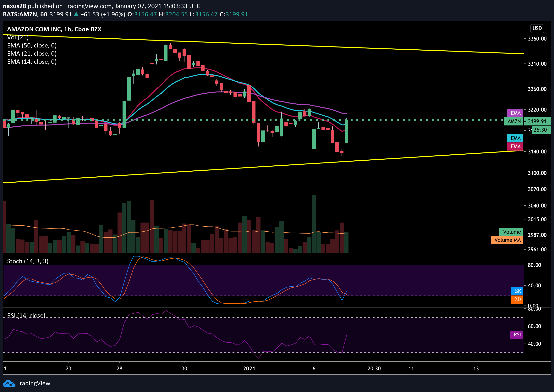
Task: Click the 30 date on the time axis
Action: pos(184,369)
